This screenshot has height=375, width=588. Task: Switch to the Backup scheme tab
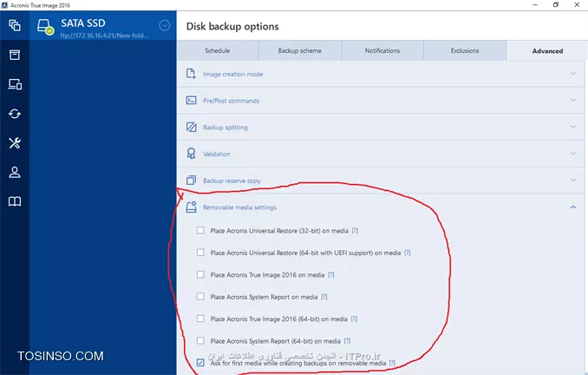[299, 50]
